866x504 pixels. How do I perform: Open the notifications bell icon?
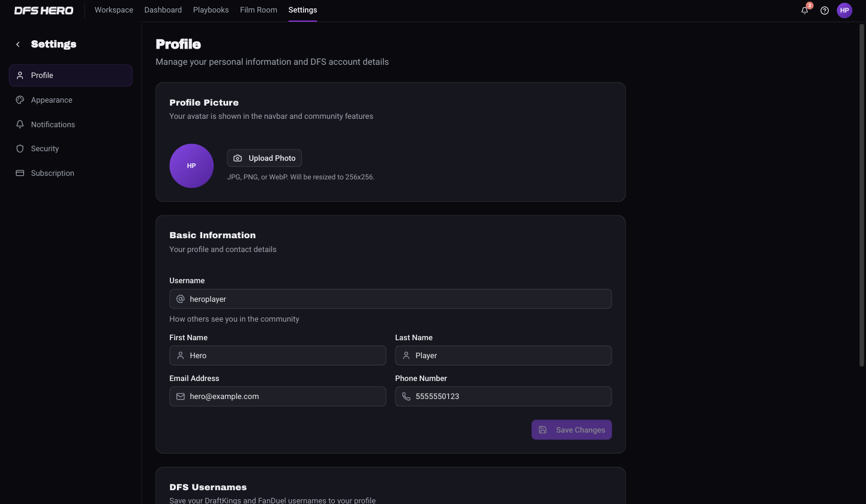point(805,10)
